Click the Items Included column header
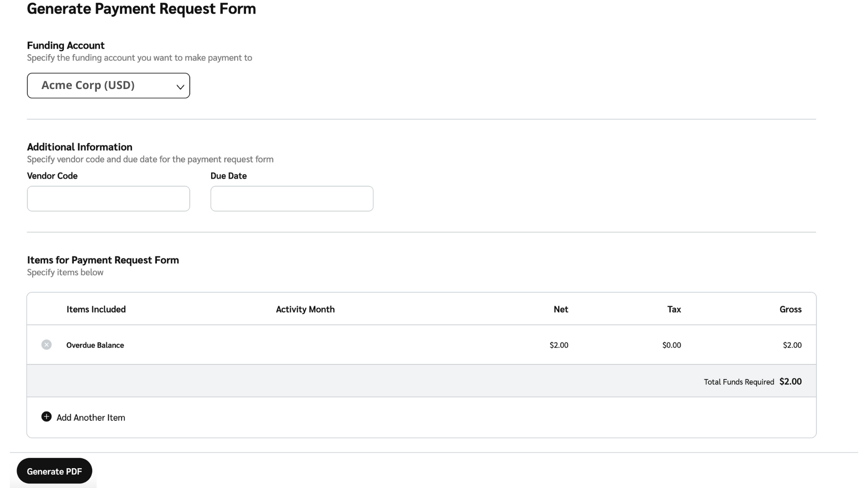The width and height of the screenshot is (868, 488). (96, 310)
